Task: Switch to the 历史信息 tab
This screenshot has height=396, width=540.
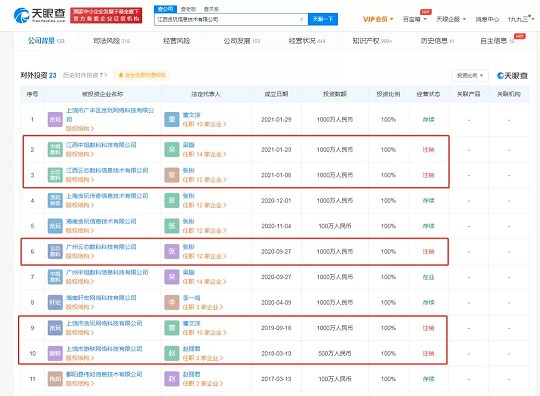Action: click(x=437, y=41)
